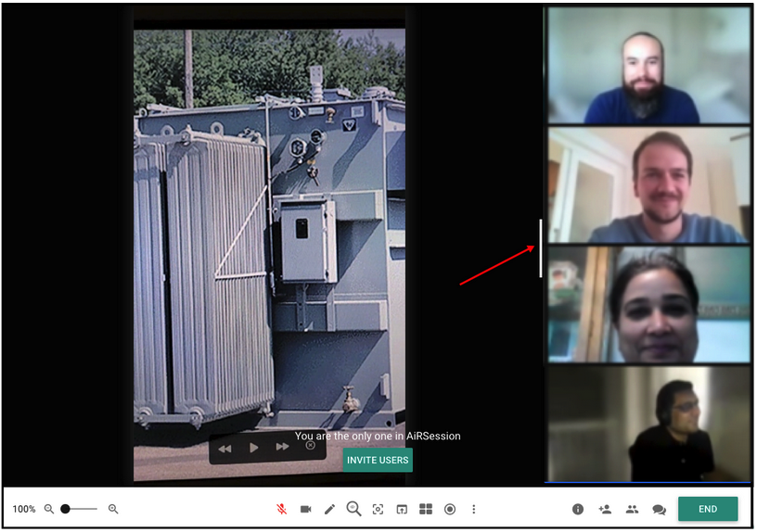Viewport: 757px width, 532px height.
Task: Select the smiling man's video tile
Action: click(648, 185)
